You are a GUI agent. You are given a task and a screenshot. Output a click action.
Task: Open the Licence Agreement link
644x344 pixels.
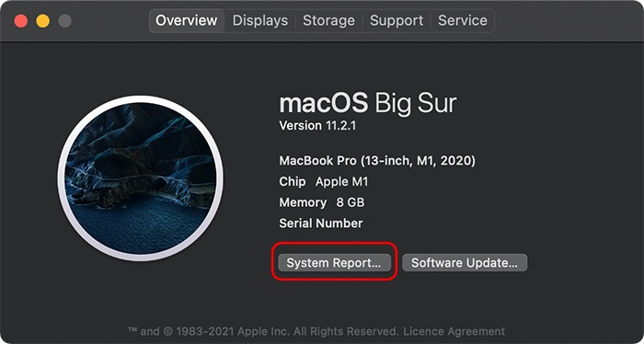(454, 331)
